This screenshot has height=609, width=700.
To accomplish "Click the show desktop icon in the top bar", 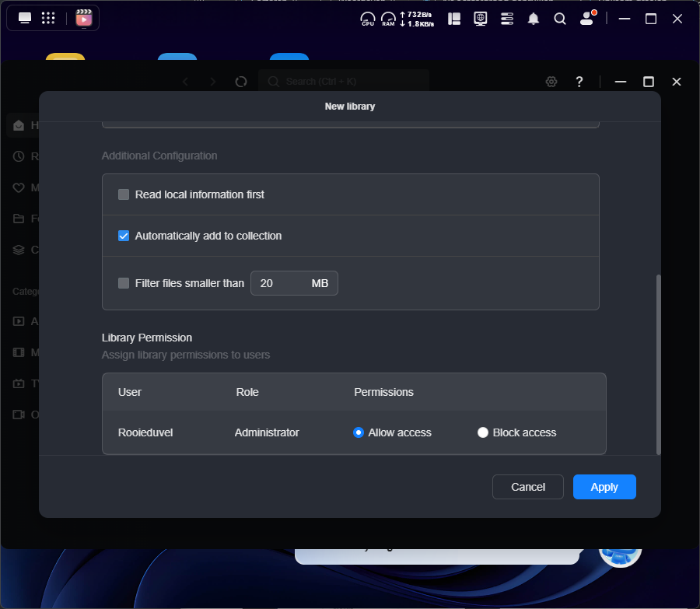I will (25, 18).
